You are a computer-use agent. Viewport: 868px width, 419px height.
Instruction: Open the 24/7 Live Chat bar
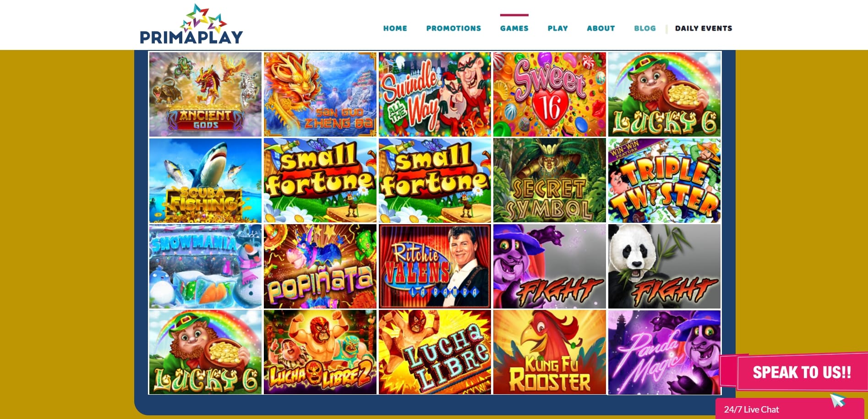click(x=790, y=409)
